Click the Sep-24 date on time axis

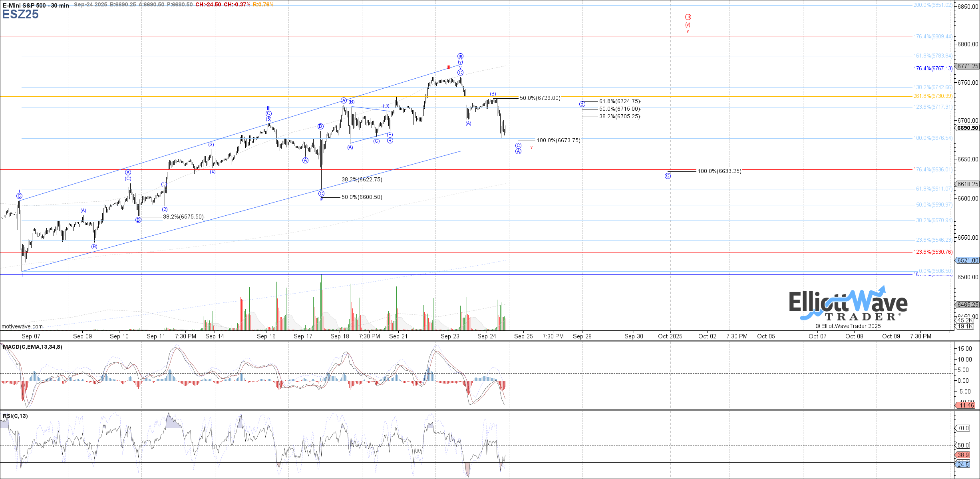pos(487,336)
